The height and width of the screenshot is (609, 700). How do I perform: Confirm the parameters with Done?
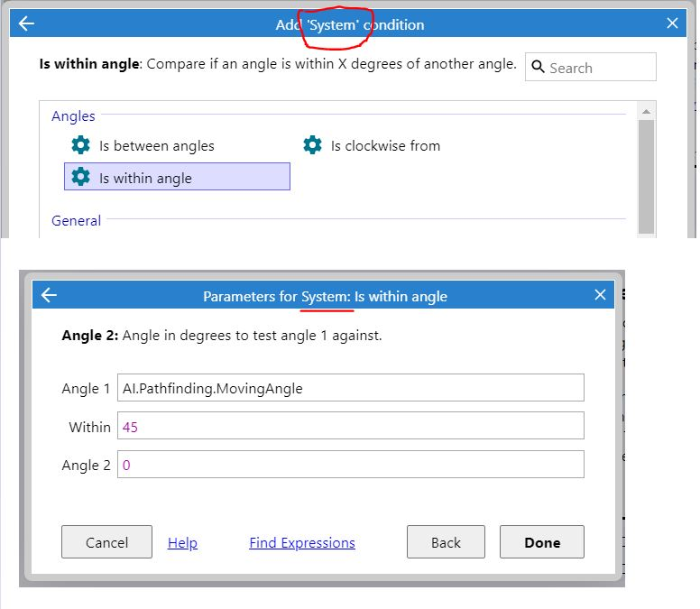tap(541, 542)
